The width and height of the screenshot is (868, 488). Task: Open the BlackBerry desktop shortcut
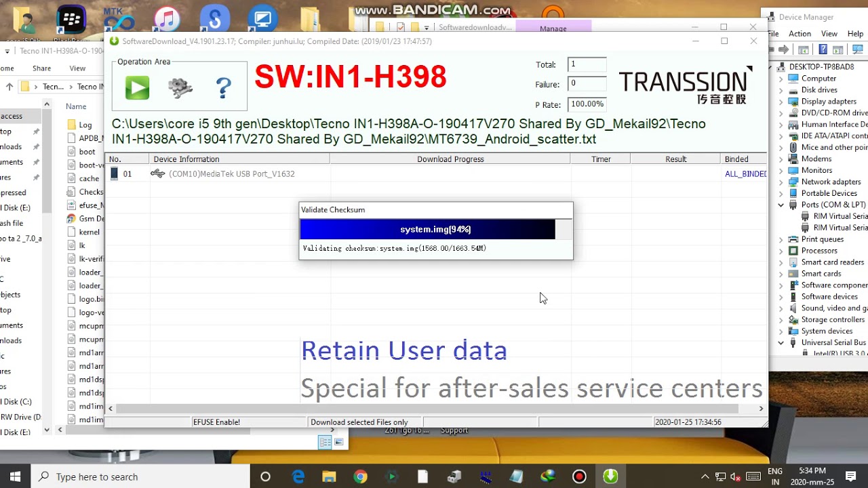pyautogui.click(x=71, y=20)
